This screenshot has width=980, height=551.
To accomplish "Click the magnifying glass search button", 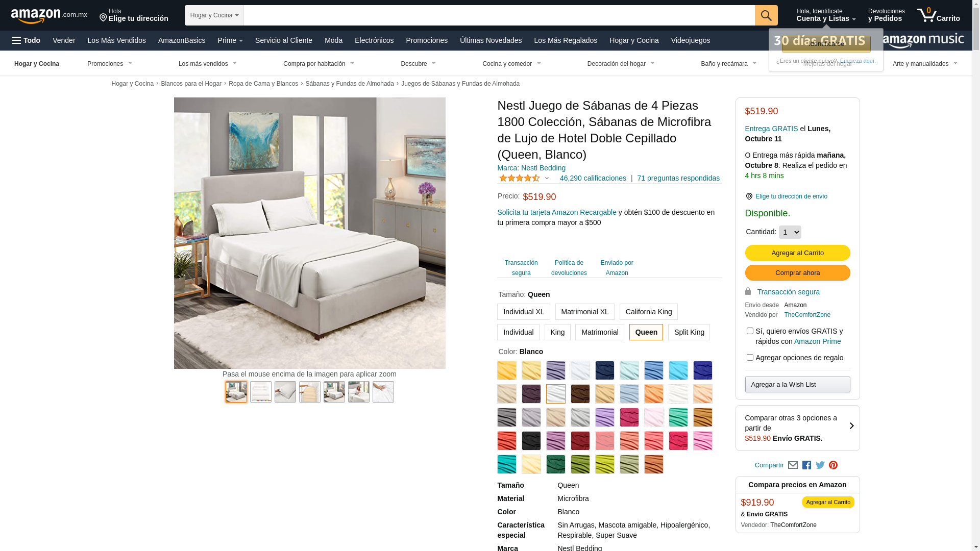I will (766, 15).
